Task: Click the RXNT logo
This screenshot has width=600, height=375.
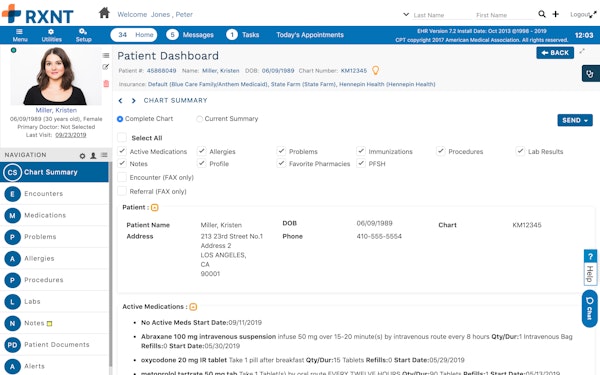Action: (38, 14)
